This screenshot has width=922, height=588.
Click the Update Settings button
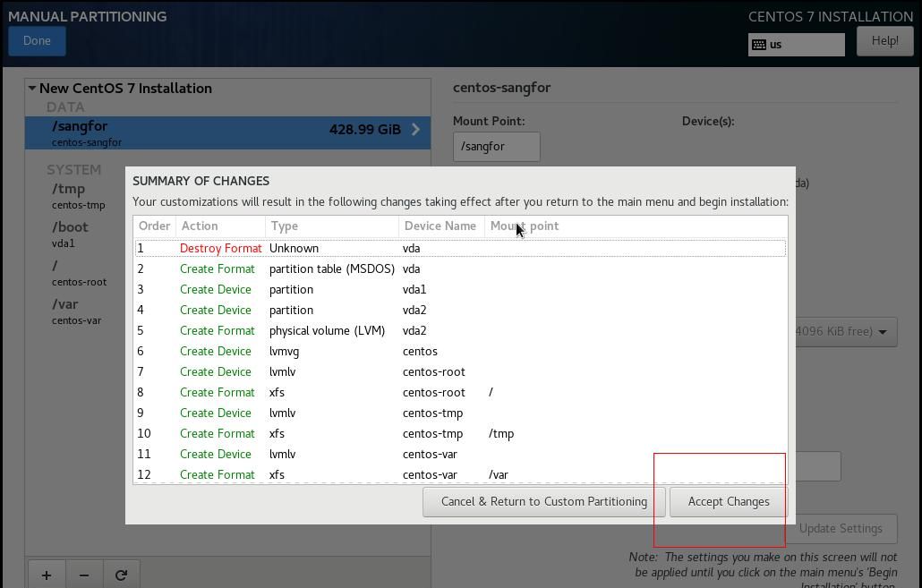pos(840,528)
